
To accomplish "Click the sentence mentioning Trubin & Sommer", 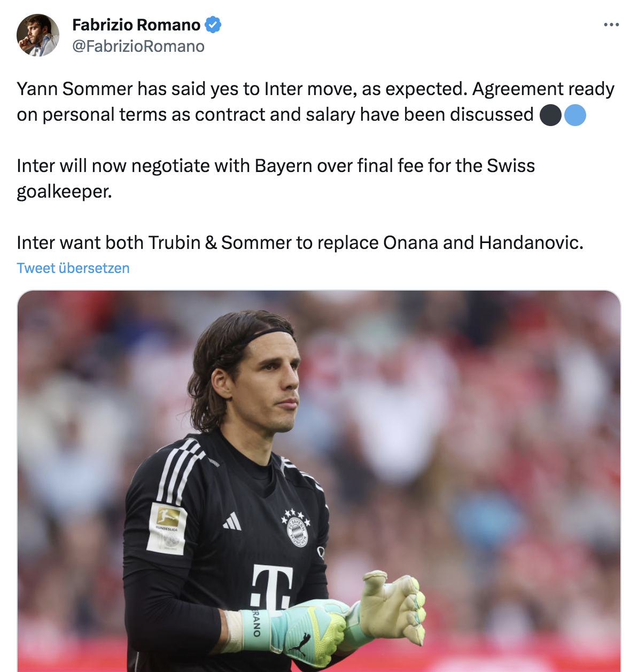I will (x=300, y=243).
